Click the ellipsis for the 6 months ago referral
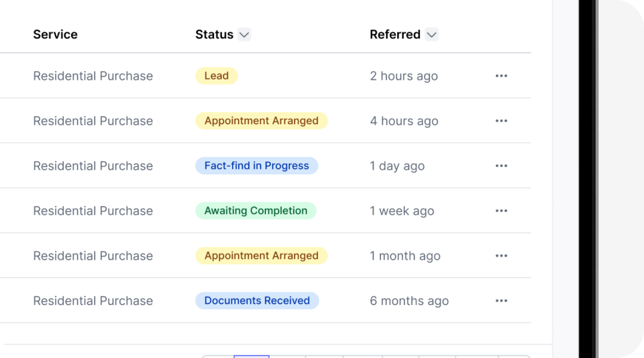The image size is (644, 358). point(501,300)
